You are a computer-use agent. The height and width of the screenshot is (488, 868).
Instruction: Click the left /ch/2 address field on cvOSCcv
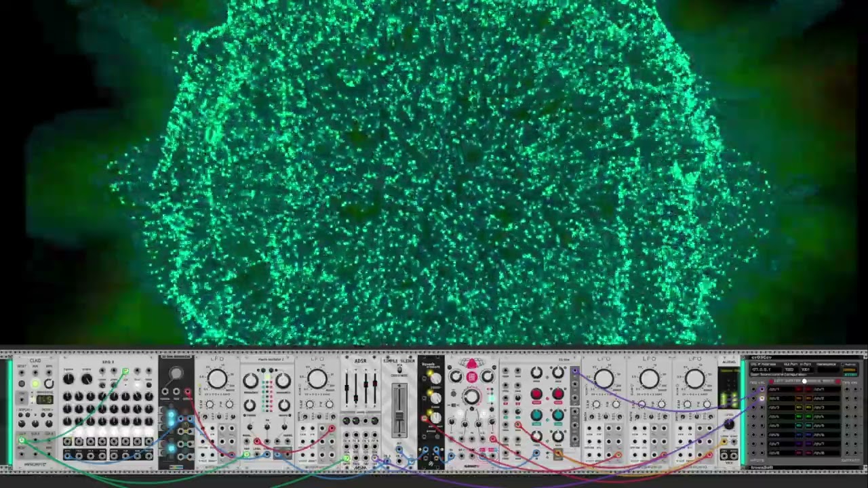coord(781,399)
